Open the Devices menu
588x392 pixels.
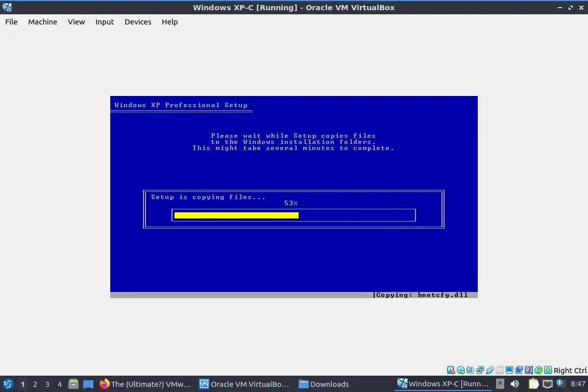pyautogui.click(x=138, y=22)
